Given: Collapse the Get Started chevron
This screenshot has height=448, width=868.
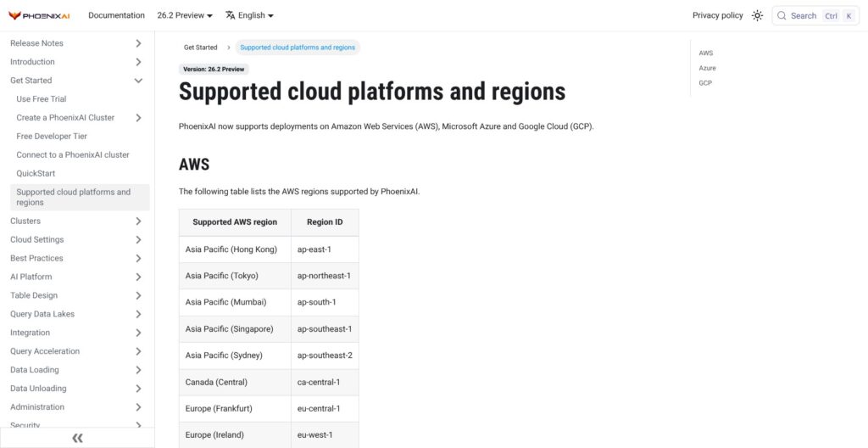Looking at the screenshot, I should 138,81.
